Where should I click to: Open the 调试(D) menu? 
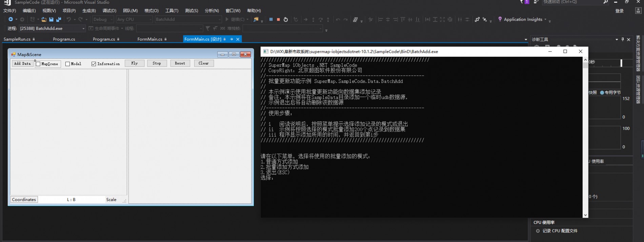(109, 11)
